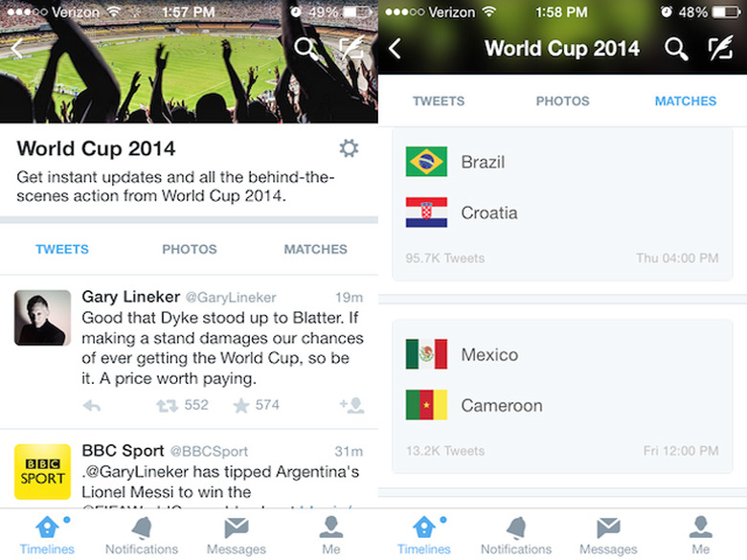Image resolution: width=747 pixels, height=560 pixels.
Task: Open @BBCSport handle link
Action: pyautogui.click(x=209, y=451)
